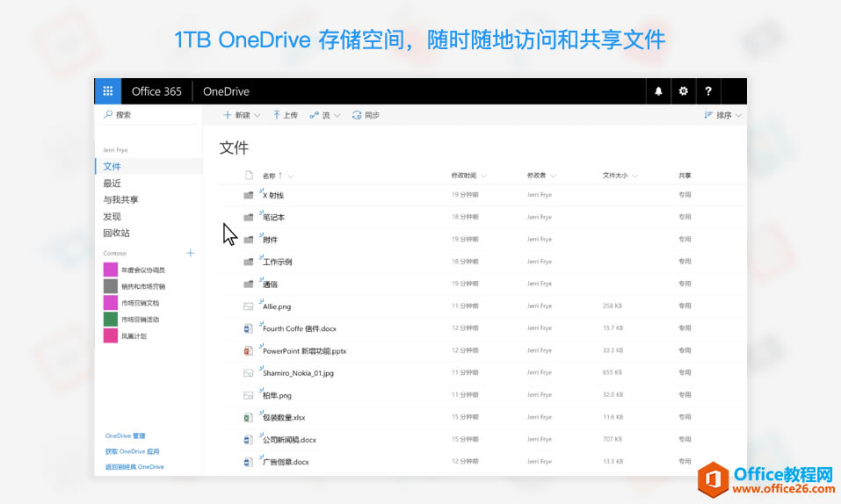The image size is (841, 504).
Task: Click 专用 sharing status of 通信 row
Action: click(x=685, y=284)
